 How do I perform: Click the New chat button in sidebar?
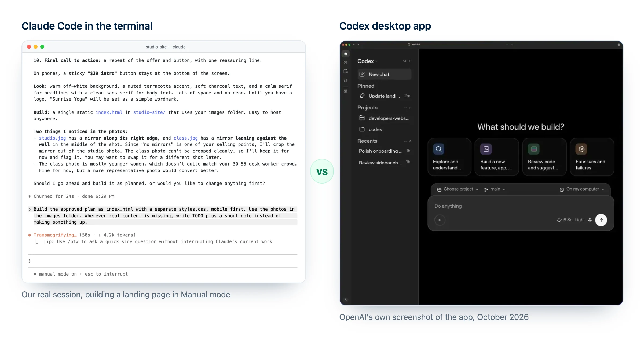tap(384, 74)
